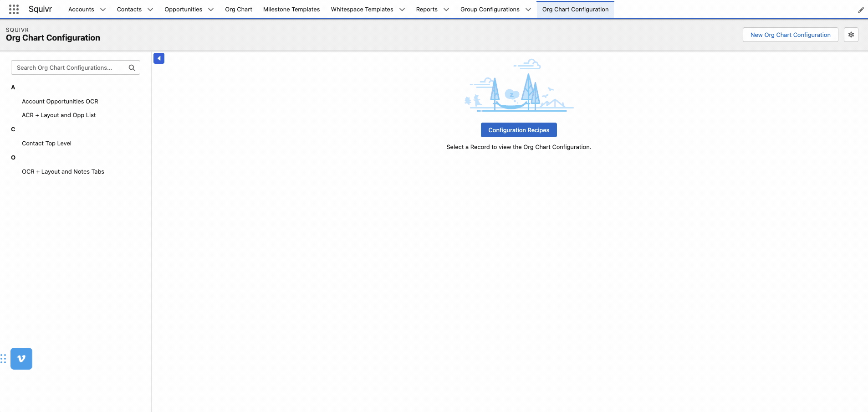Grab the dotted handle beside Vimeo widget
Viewport: 868px width, 412px height.
3,359
